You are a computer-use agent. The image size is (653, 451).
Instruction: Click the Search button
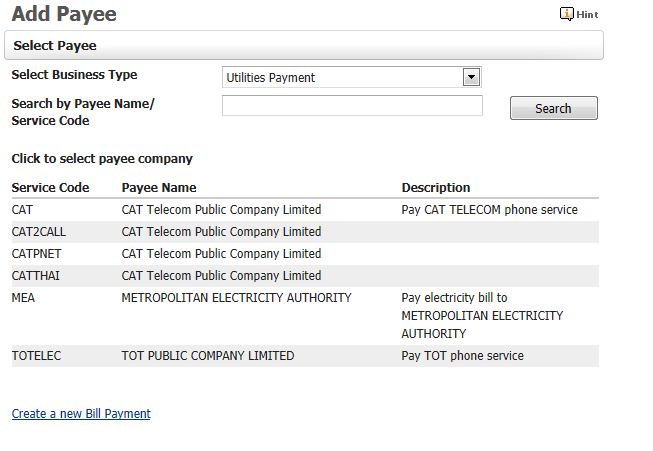[x=554, y=108]
